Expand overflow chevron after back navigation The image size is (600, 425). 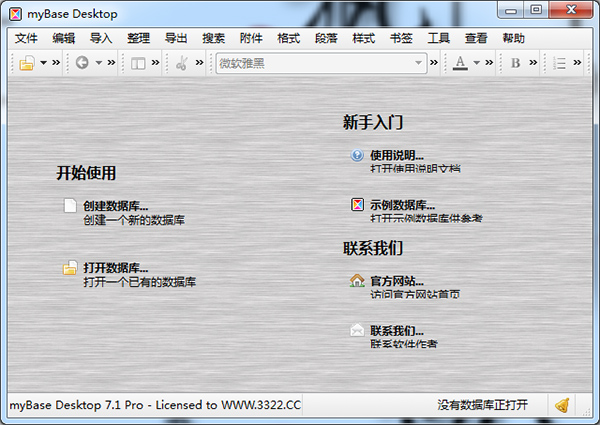pyautogui.click(x=111, y=62)
